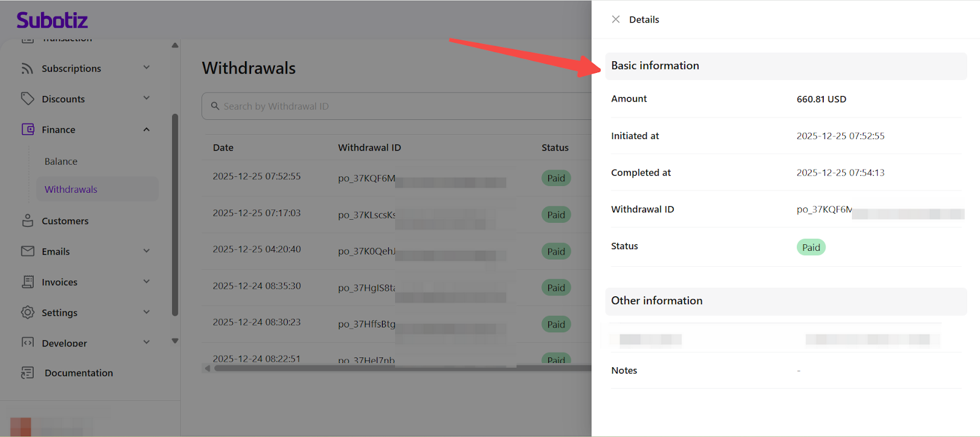980x437 pixels.
Task: Expand the Subscriptions menu chevron
Action: click(x=146, y=68)
